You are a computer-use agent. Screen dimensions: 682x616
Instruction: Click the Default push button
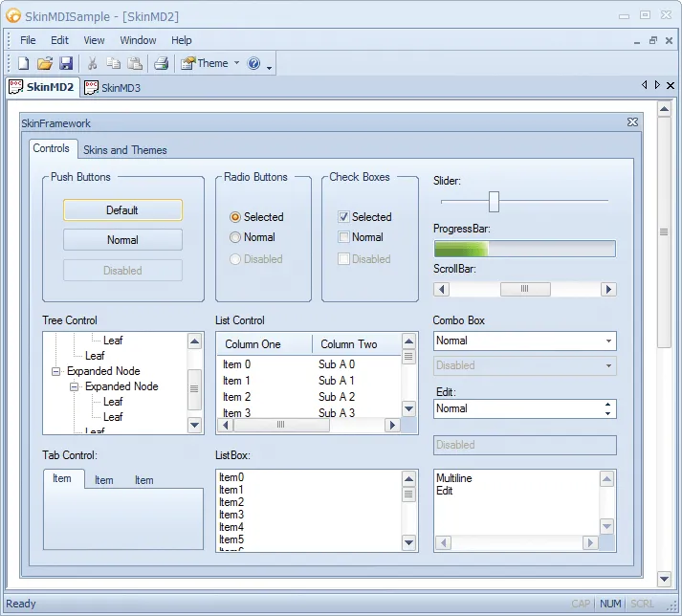click(x=122, y=210)
